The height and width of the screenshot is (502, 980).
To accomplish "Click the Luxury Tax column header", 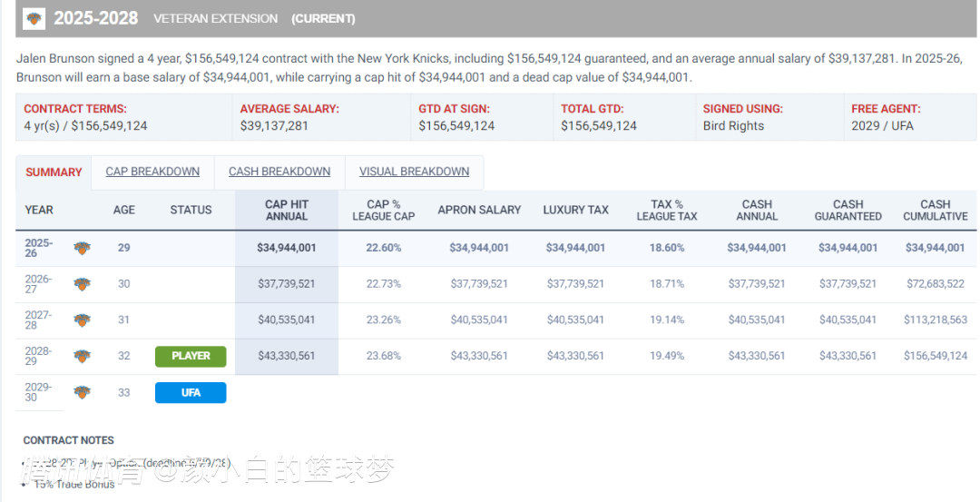I will (x=575, y=210).
